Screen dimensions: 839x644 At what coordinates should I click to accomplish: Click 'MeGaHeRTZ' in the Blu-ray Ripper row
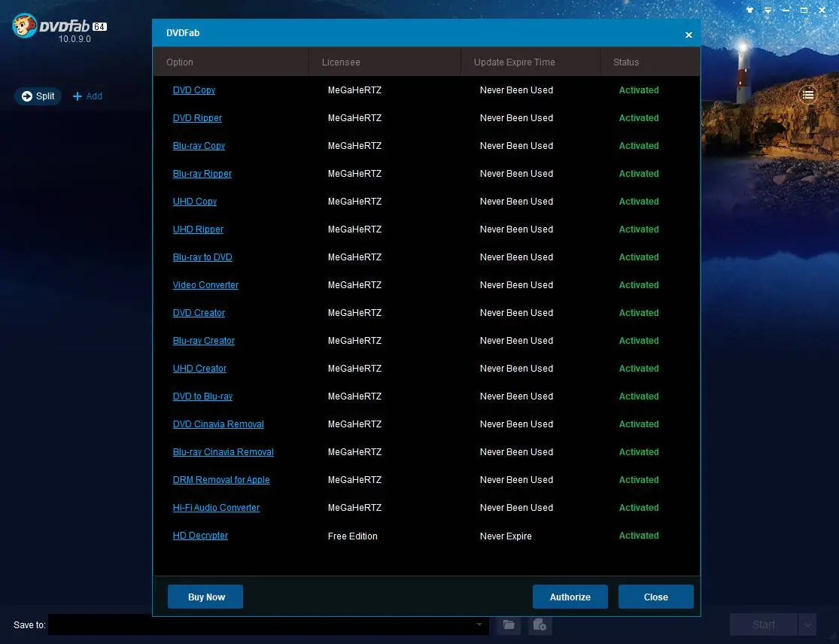354,173
